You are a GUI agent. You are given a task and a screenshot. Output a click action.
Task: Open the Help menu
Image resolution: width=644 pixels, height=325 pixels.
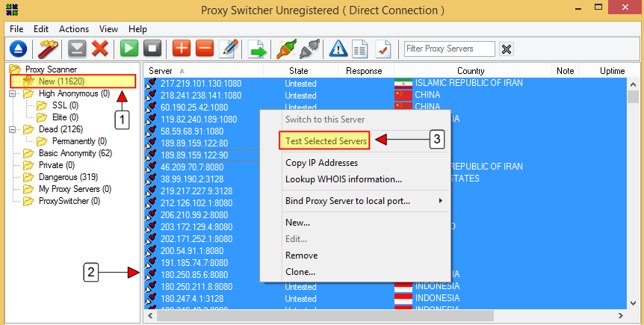(137, 29)
